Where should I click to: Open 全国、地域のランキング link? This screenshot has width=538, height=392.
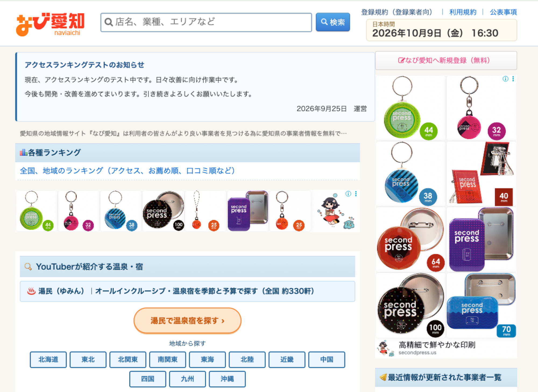click(x=128, y=171)
